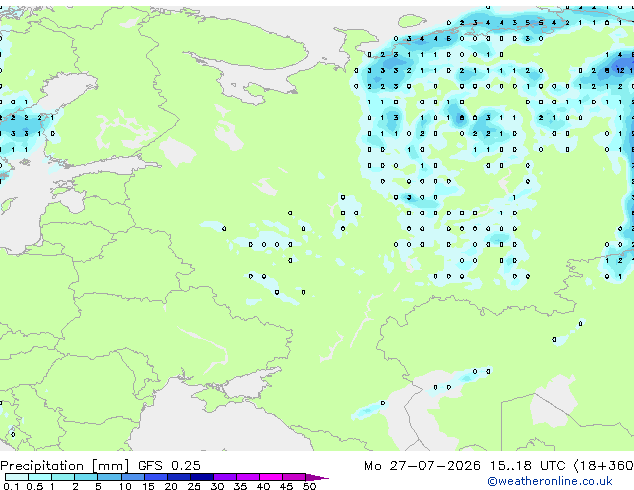Click the '0.1' legend scale label
634x490 pixels.
tap(11, 486)
